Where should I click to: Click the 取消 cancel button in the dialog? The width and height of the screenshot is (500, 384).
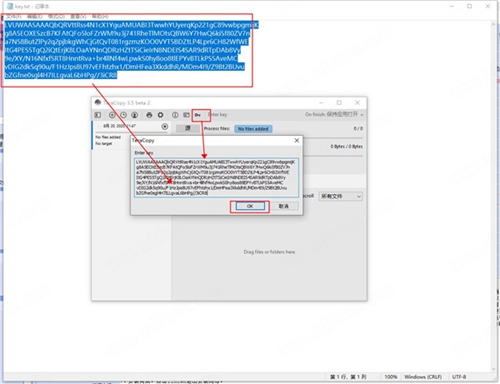pyautogui.click(x=284, y=206)
